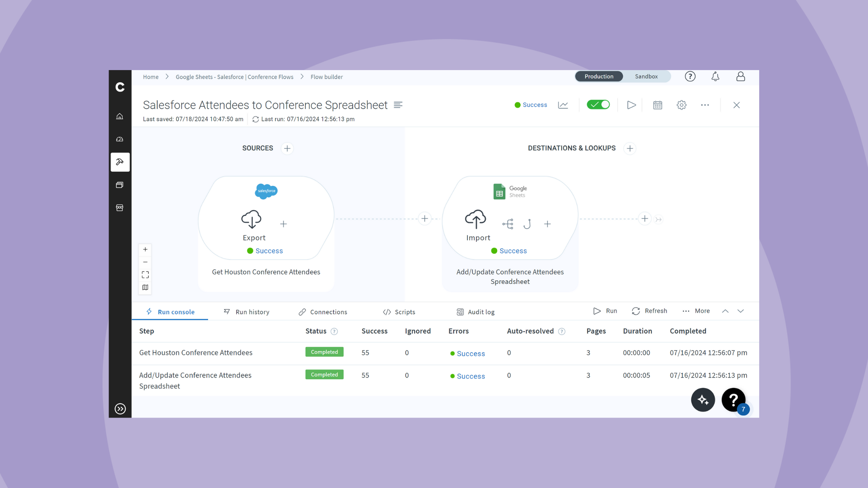Collapse console panel with down chevron
This screenshot has width=868, height=488.
coord(741,311)
